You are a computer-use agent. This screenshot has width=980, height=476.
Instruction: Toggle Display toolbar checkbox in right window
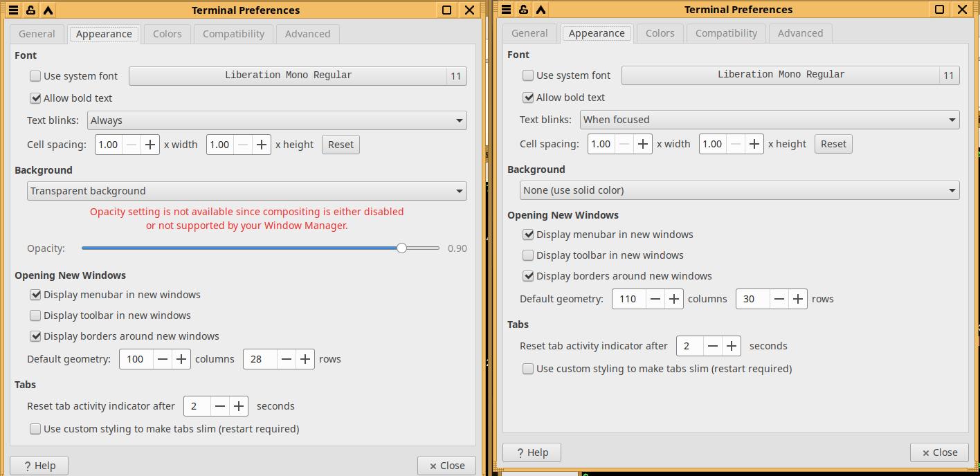528,255
